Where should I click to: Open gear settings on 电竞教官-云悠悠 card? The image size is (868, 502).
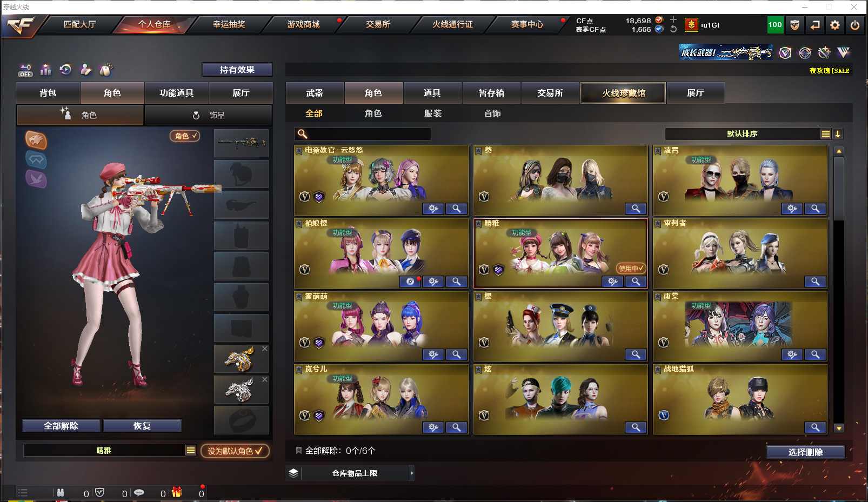(433, 209)
